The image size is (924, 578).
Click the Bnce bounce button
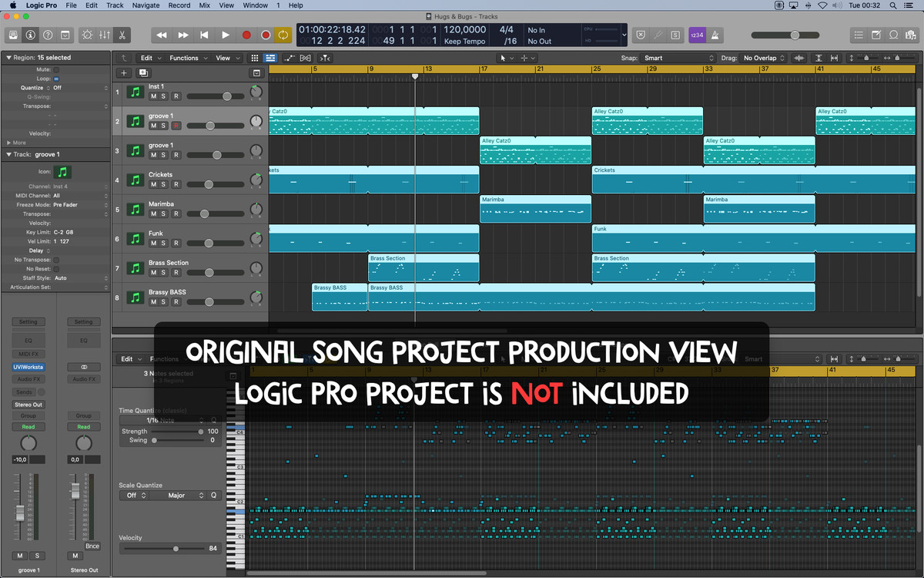pyautogui.click(x=92, y=546)
